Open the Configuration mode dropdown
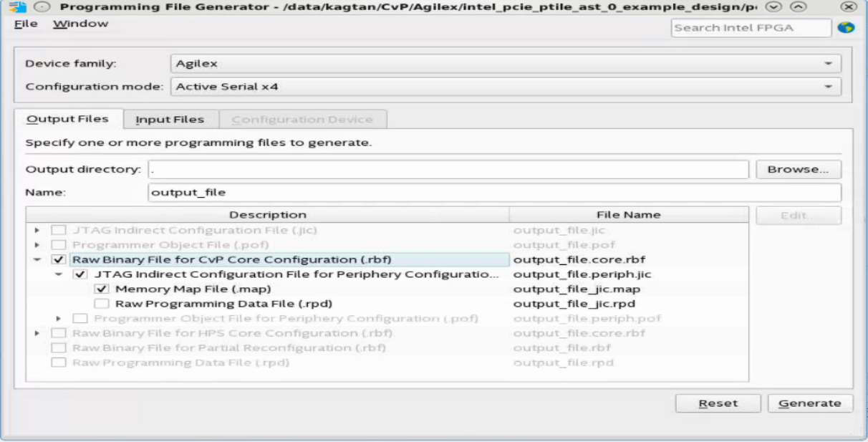Image resolution: width=868 pixels, height=442 pixels. point(505,87)
